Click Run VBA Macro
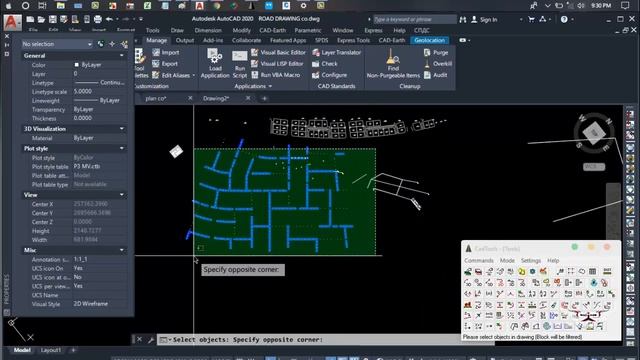640x360 pixels. (x=276, y=75)
